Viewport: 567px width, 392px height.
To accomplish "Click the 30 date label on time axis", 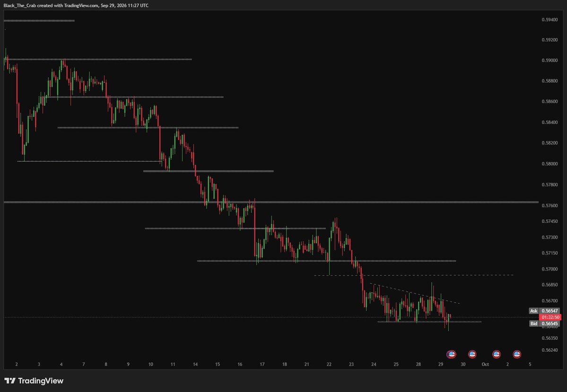I will (x=463, y=365).
